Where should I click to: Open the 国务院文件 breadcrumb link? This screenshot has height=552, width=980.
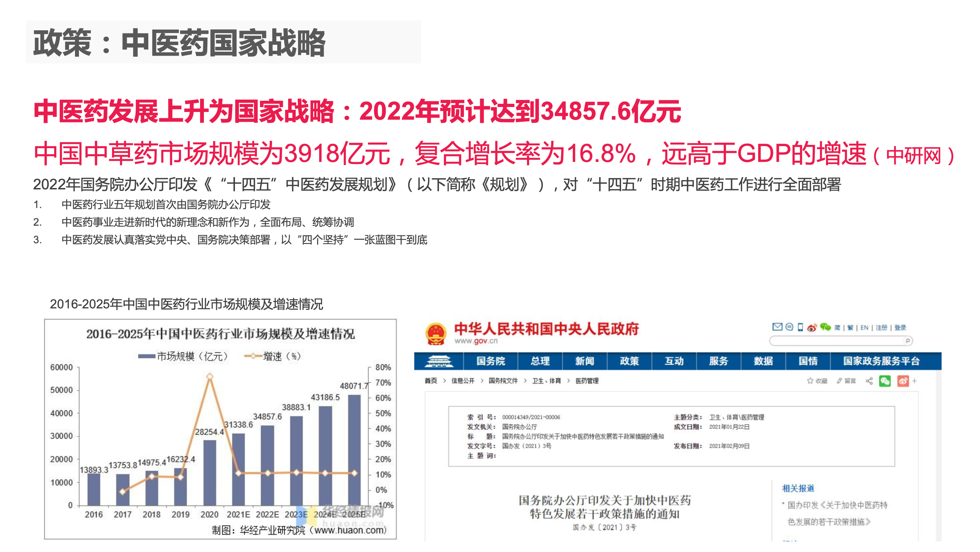[x=503, y=381]
